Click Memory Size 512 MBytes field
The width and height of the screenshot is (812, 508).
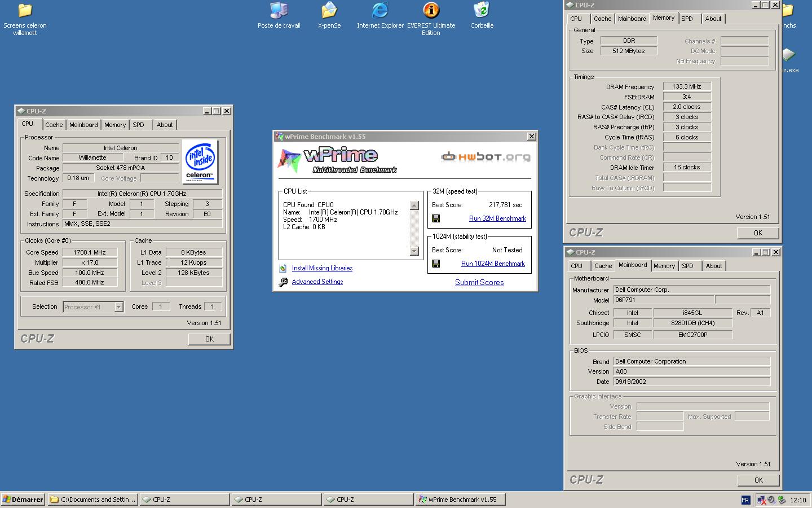(x=629, y=51)
